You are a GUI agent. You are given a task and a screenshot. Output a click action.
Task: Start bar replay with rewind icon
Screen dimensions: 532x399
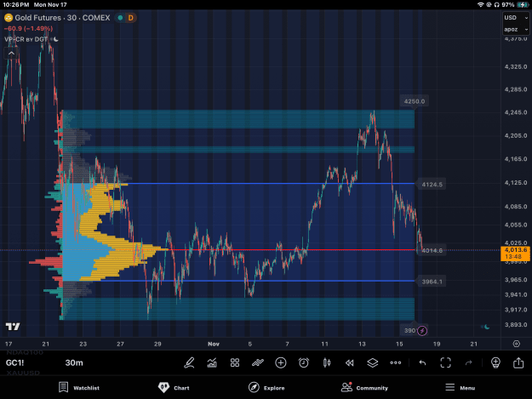click(x=350, y=362)
